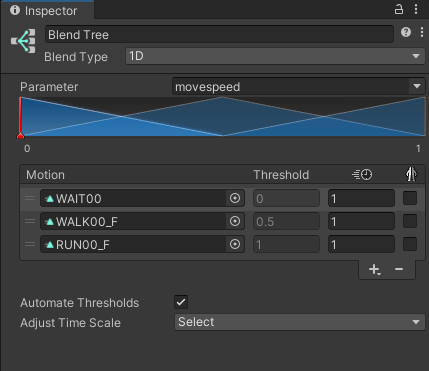Image resolution: width=429 pixels, height=371 pixels.
Task: Uncheck Automate Thresholds checkbox
Action: (181, 302)
